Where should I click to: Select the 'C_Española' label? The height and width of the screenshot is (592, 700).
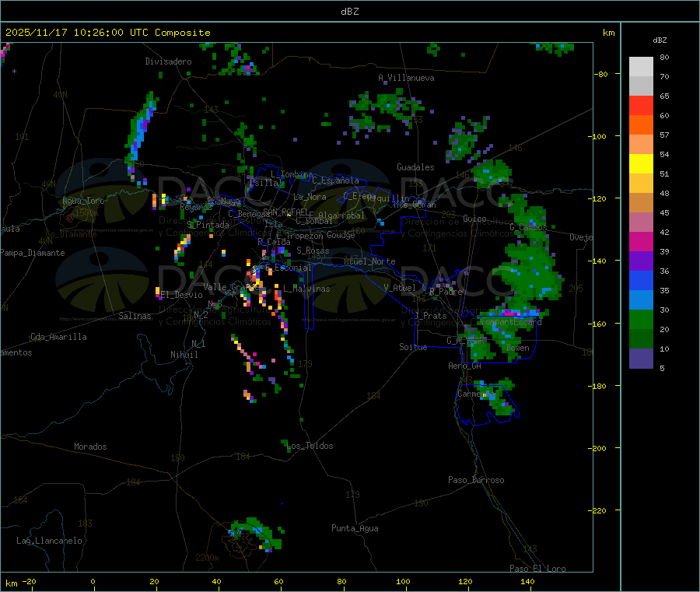click(x=335, y=180)
